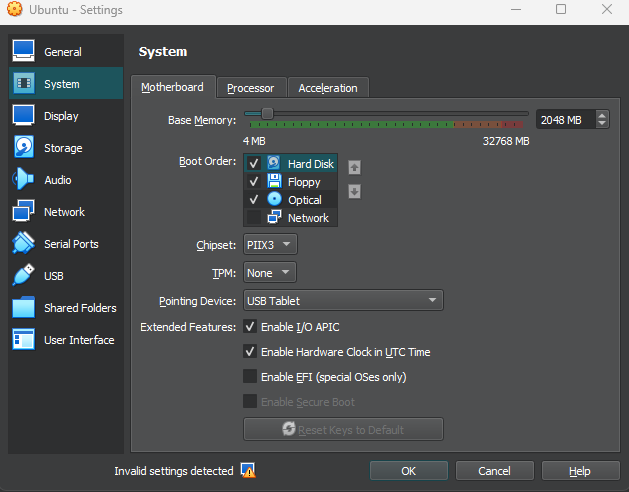Click the Network adapter icon in sidebar
The height and width of the screenshot is (492, 629).
pyautogui.click(x=24, y=212)
